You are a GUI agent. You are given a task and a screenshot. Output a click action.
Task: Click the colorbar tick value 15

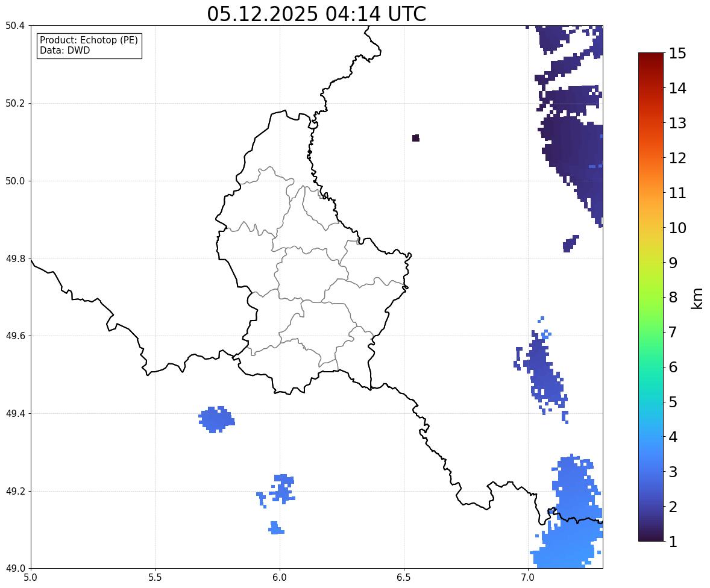pyautogui.click(x=677, y=54)
